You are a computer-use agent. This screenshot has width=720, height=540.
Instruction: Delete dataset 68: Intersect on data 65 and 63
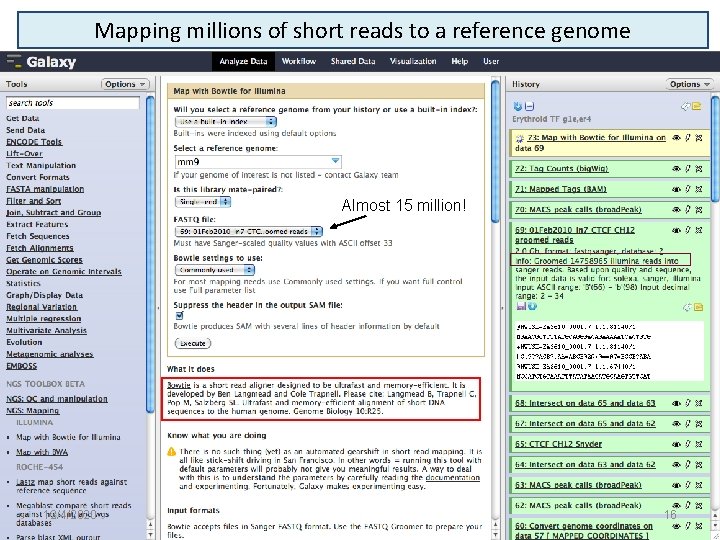(x=699, y=403)
